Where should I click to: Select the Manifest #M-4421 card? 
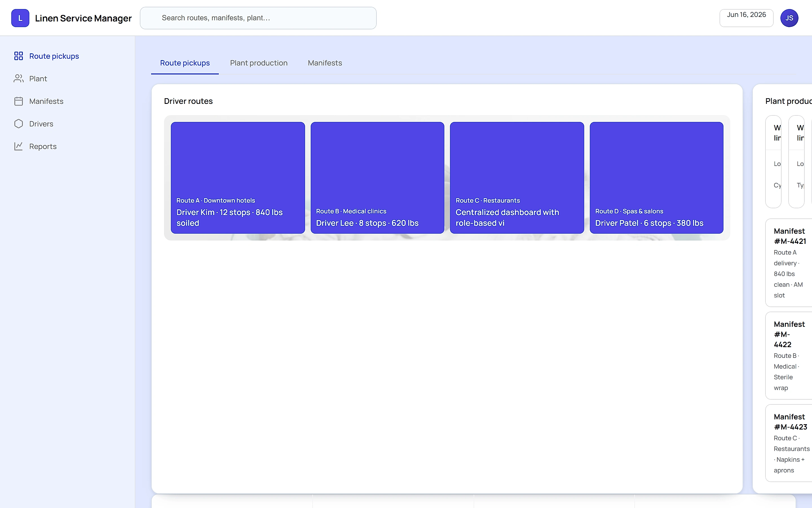789,263
